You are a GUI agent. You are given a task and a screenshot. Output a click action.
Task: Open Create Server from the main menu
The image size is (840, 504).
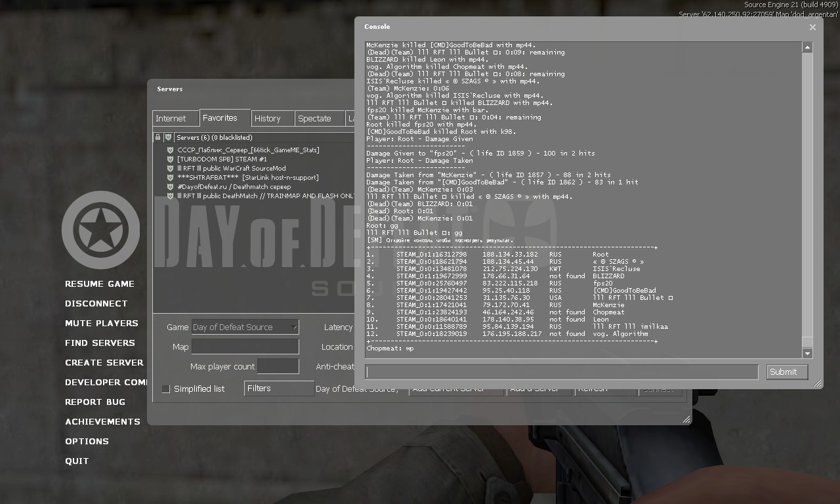click(104, 362)
